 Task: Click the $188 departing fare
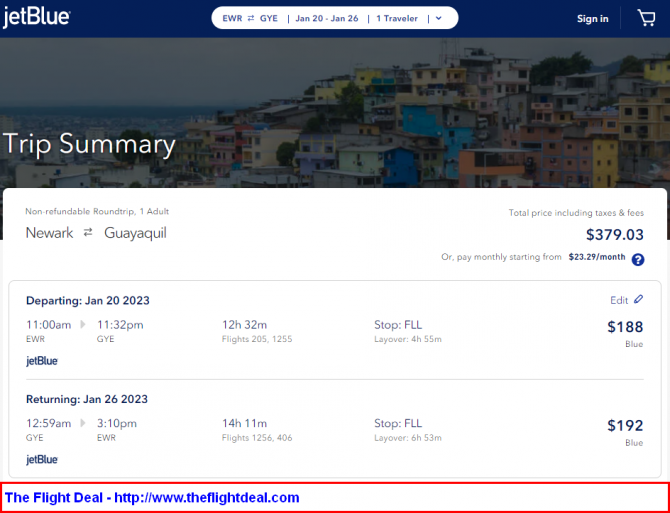point(625,327)
